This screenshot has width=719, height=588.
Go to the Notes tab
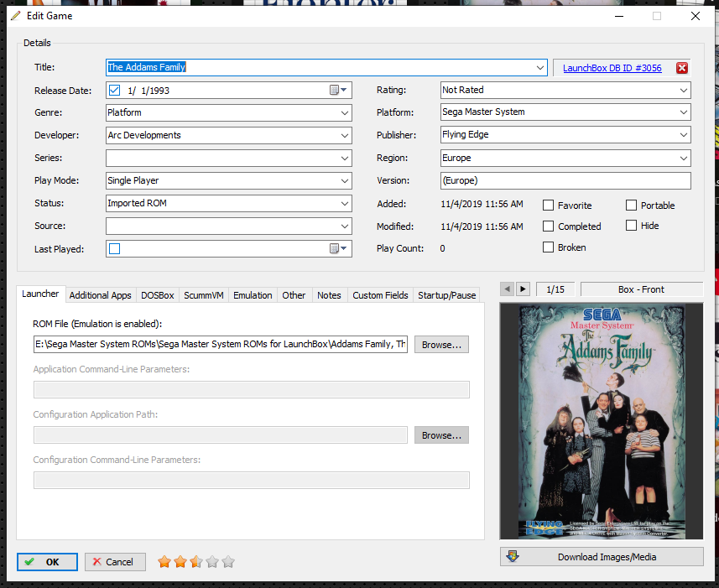[329, 295]
